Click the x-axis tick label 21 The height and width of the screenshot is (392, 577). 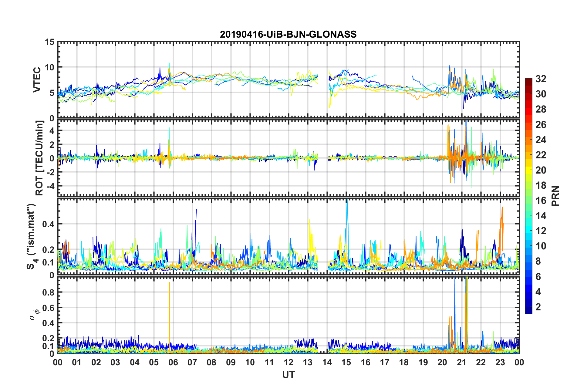pyautogui.click(x=461, y=362)
